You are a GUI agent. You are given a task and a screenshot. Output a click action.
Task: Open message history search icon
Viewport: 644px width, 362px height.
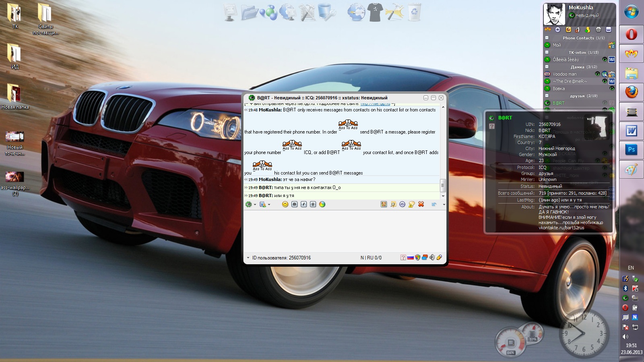pos(393,204)
